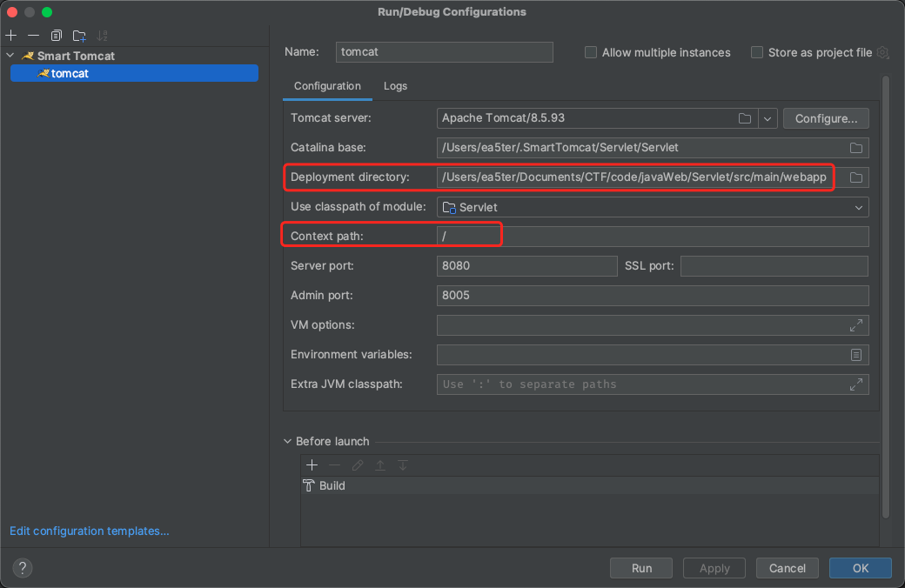Remove the selected configuration
The width and height of the screenshot is (905, 588).
click(x=33, y=36)
